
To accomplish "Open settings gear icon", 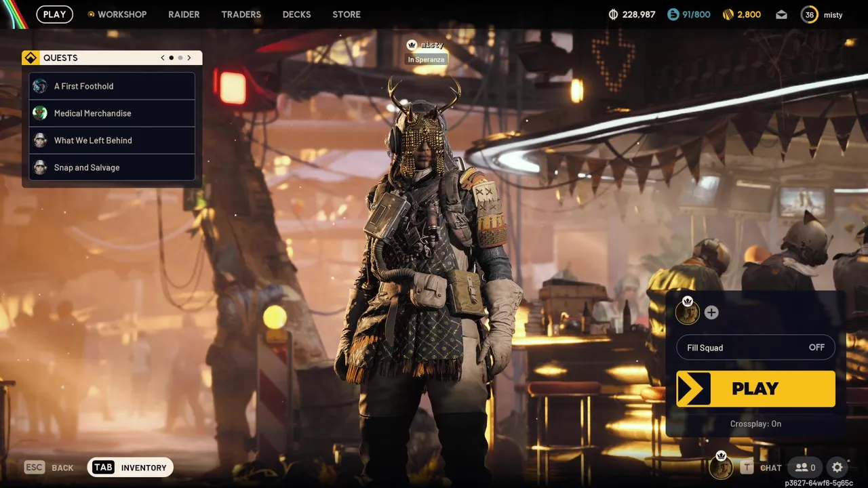I will tap(837, 468).
